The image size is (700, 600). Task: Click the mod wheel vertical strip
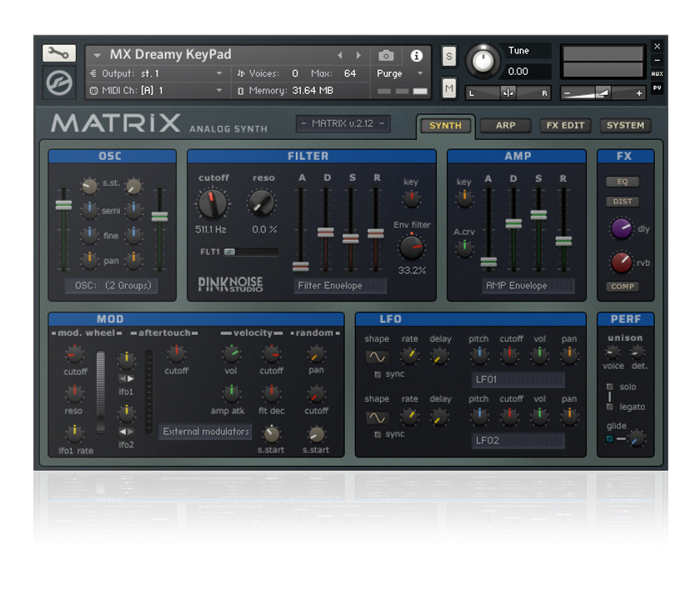101,392
